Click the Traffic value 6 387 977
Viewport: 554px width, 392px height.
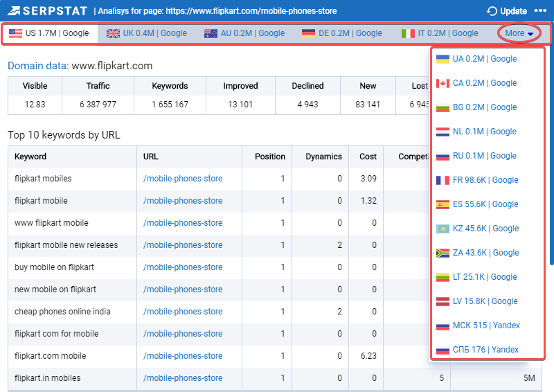click(98, 105)
